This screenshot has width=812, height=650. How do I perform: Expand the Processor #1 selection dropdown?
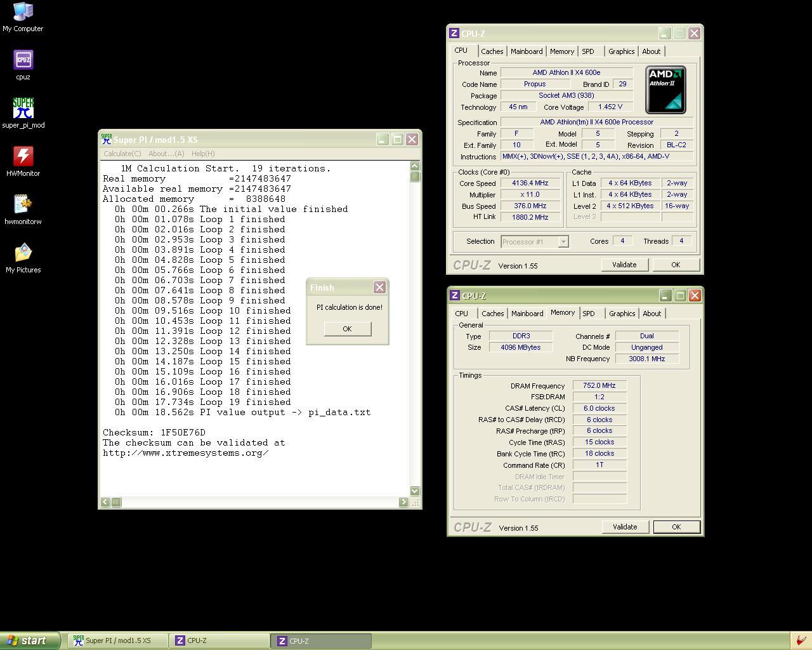click(x=563, y=242)
